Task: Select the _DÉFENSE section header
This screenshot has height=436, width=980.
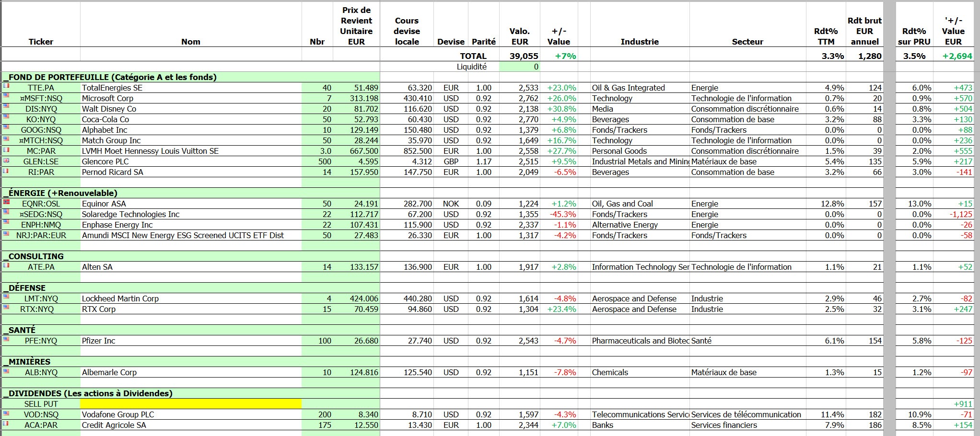Action: tap(191, 288)
